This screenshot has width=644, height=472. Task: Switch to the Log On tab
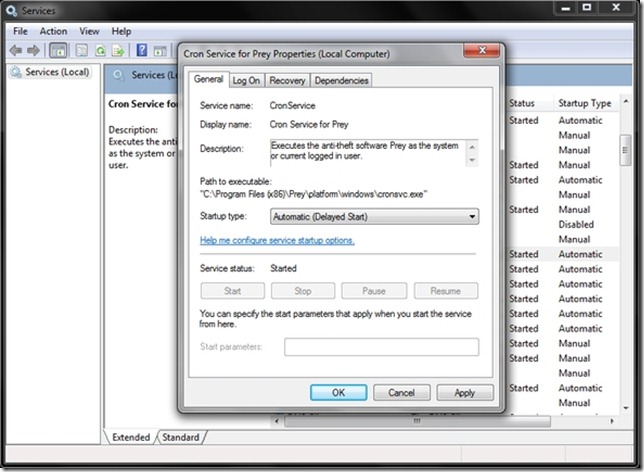point(246,81)
